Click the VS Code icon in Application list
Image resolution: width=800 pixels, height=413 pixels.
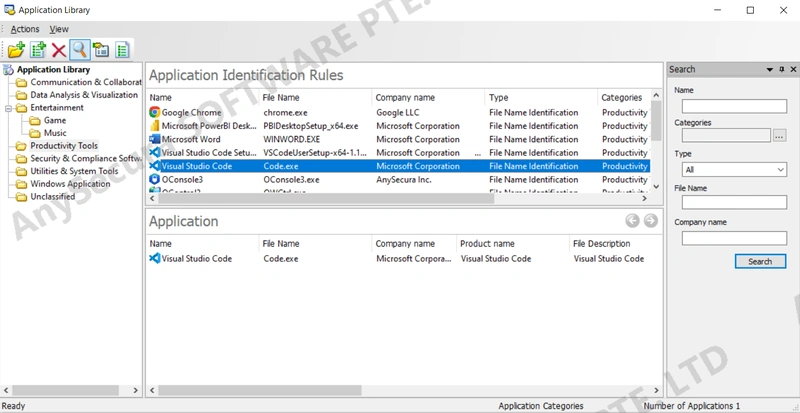pyautogui.click(x=155, y=258)
